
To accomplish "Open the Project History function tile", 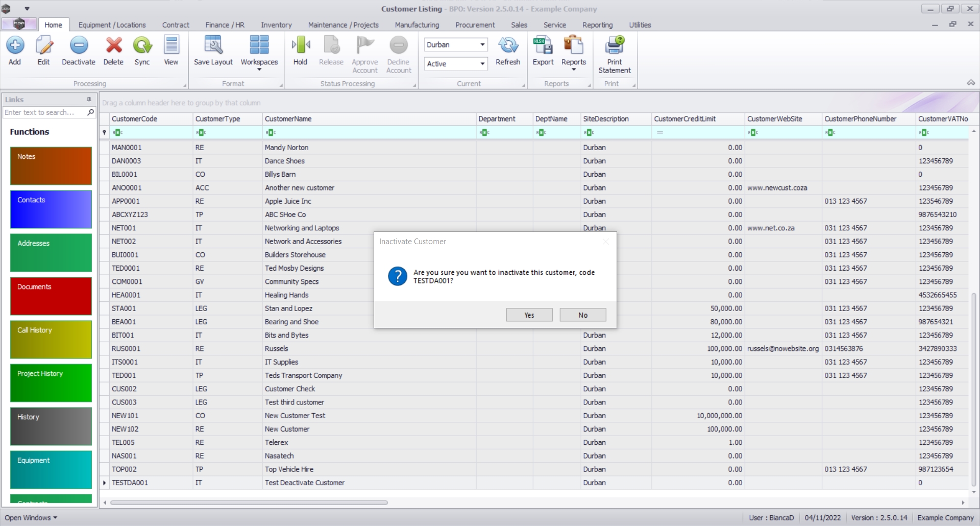I will (51, 383).
